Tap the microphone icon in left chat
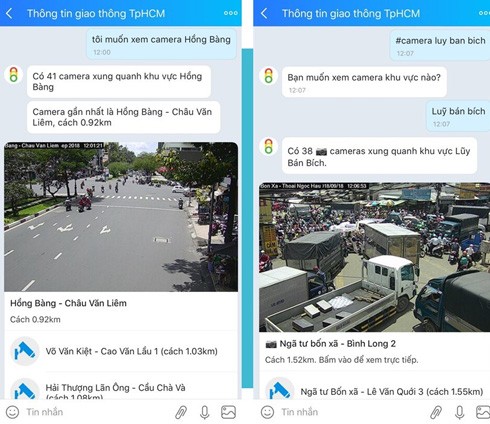 tap(204, 412)
